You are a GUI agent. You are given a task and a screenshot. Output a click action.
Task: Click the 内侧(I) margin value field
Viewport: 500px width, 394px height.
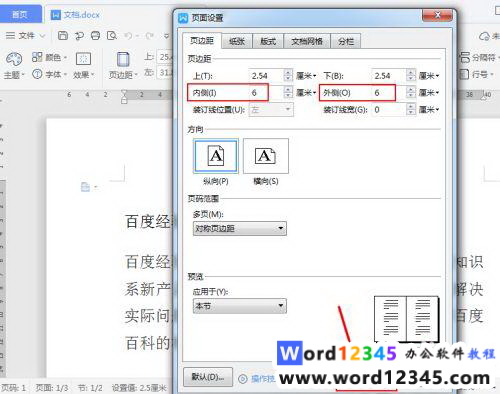click(266, 92)
